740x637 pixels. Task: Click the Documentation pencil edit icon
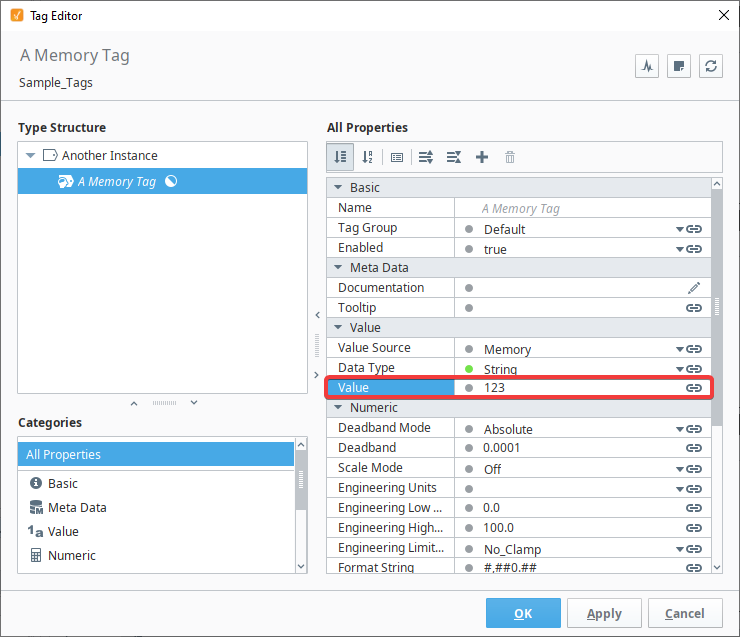coord(694,288)
